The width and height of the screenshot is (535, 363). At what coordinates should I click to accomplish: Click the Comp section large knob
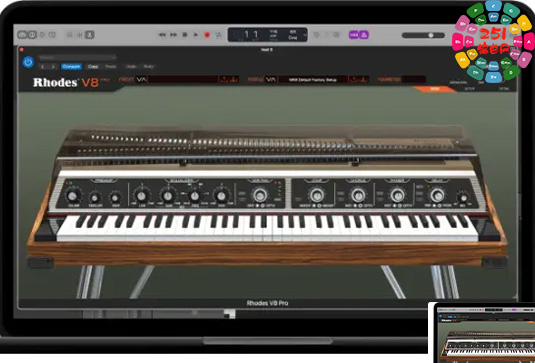(317, 195)
